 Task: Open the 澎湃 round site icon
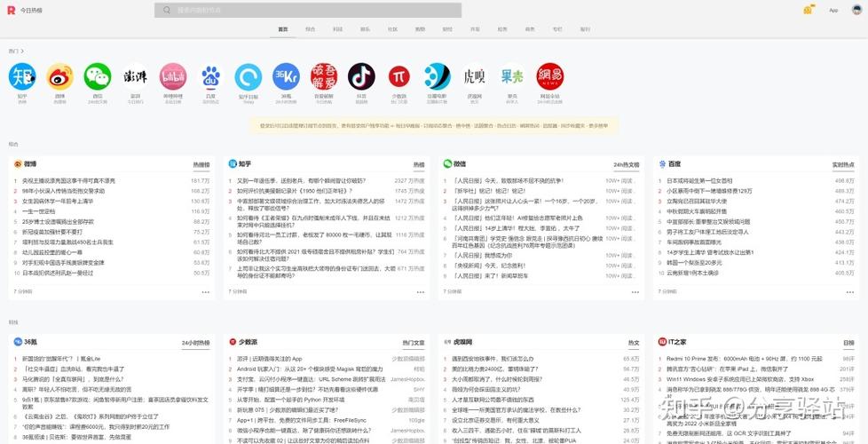tap(135, 76)
